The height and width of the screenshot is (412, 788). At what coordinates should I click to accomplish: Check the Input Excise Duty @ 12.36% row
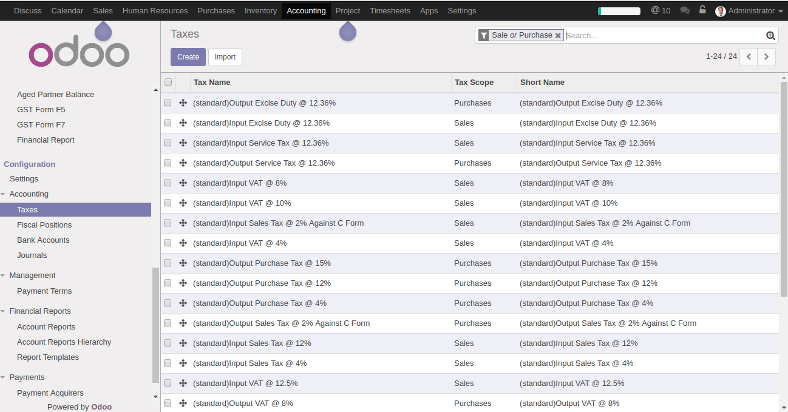click(x=168, y=123)
